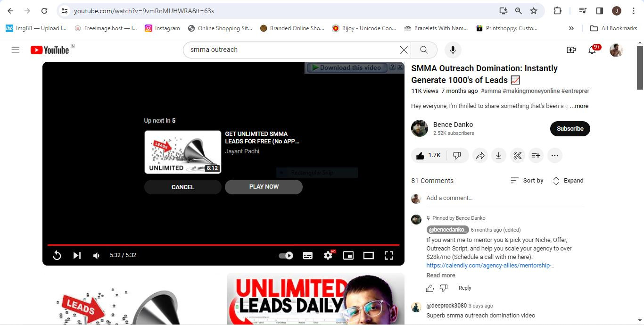
Task: Open the player settings gear
Action: [328, 255]
